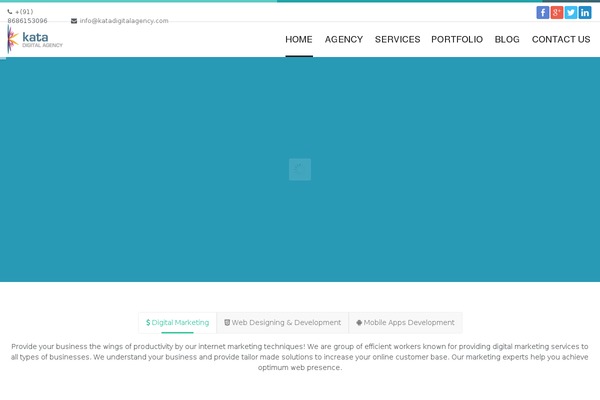Image resolution: width=600 pixels, height=400 pixels.
Task: Open the AGENCY menu item
Action: (x=344, y=39)
